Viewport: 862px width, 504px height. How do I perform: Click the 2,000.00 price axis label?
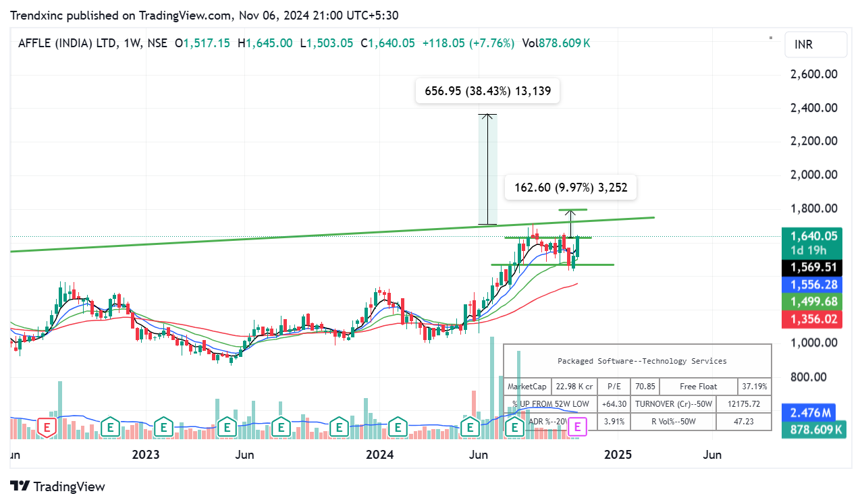point(813,175)
